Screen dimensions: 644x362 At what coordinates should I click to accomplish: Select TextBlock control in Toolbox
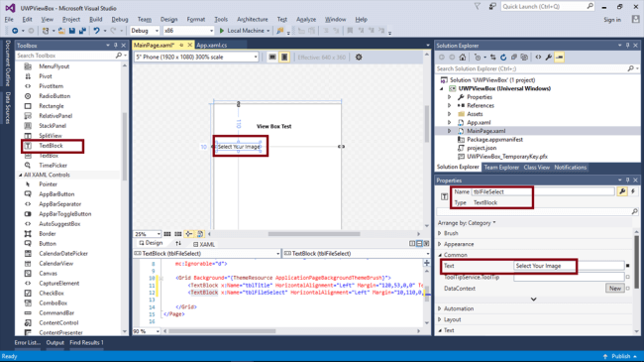pos(51,146)
